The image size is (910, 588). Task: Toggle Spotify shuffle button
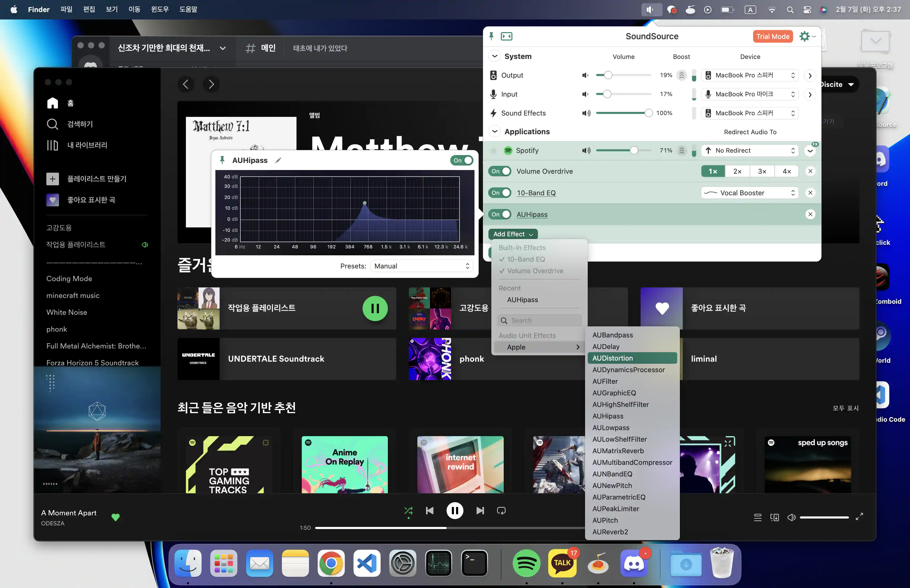(x=408, y=511)
